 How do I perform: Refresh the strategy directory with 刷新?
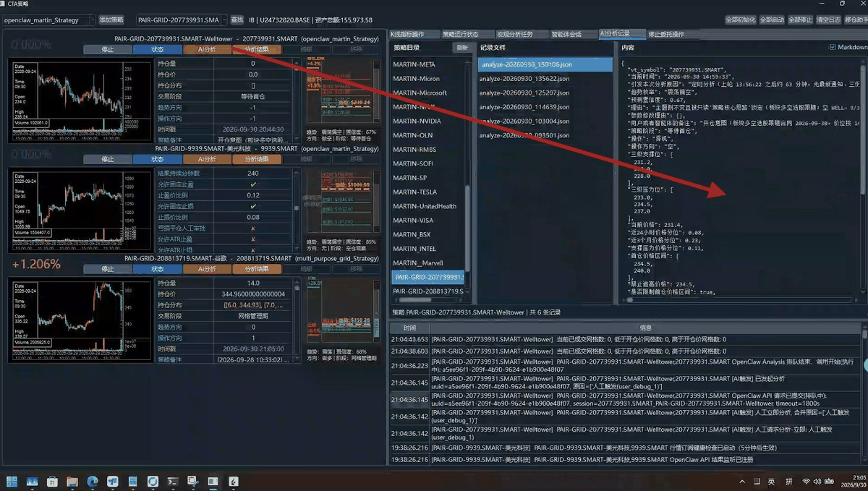461,48
